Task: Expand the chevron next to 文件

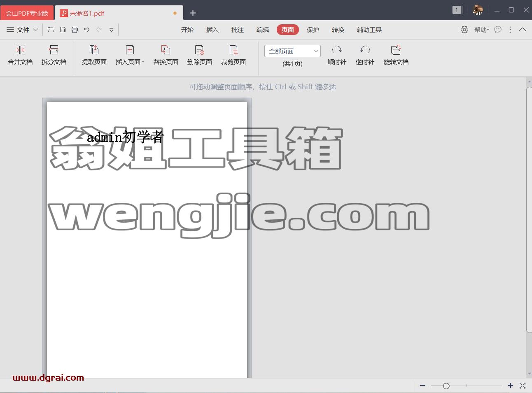Action: 35,30
